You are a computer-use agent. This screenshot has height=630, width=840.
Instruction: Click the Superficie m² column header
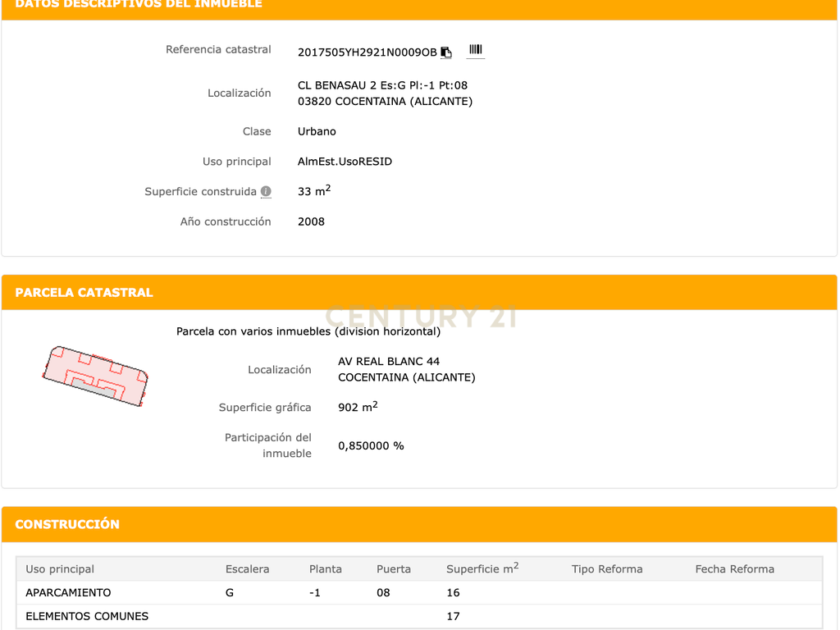(482, 568)
